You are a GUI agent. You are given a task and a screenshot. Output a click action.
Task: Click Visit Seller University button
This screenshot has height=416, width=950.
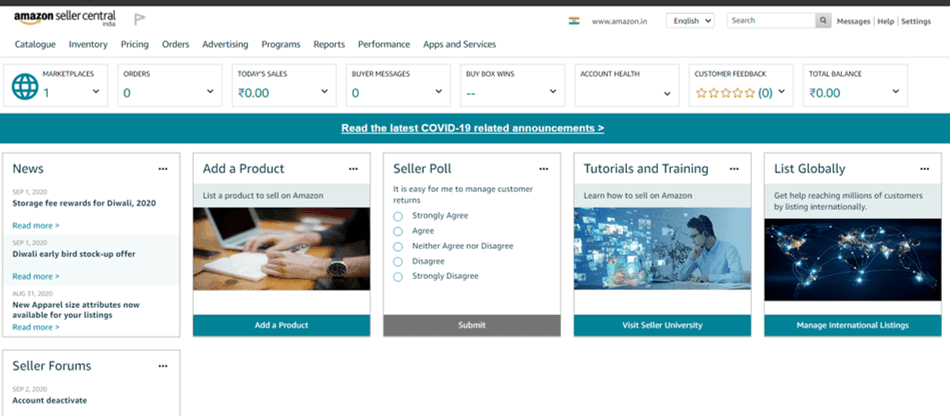tap(662, 325)
